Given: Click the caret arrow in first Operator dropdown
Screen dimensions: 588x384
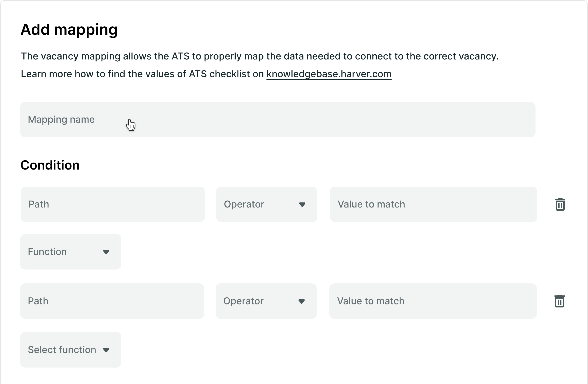Looking at the screenshot, I should pos(302,205).
